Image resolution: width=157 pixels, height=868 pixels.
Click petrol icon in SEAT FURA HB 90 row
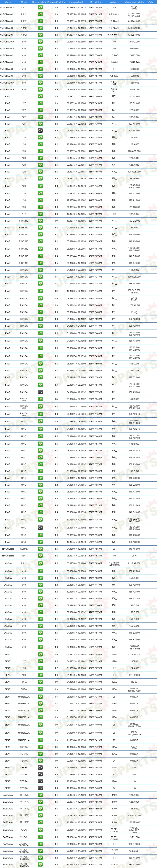point(40,682)
